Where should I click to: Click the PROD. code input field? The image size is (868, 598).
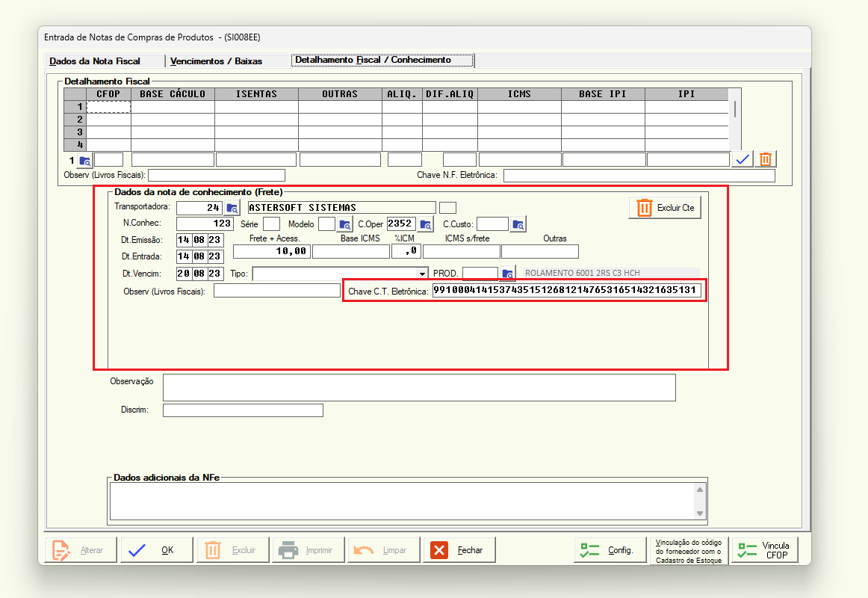click(480, 274)
